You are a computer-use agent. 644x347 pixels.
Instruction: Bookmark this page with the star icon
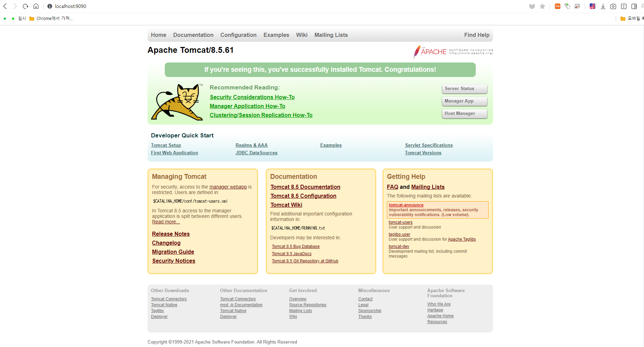(542, 6)
